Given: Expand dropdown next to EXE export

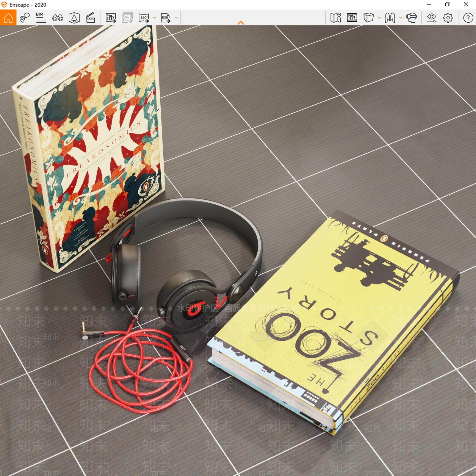Looking at the screenshot, I should 176,18.
